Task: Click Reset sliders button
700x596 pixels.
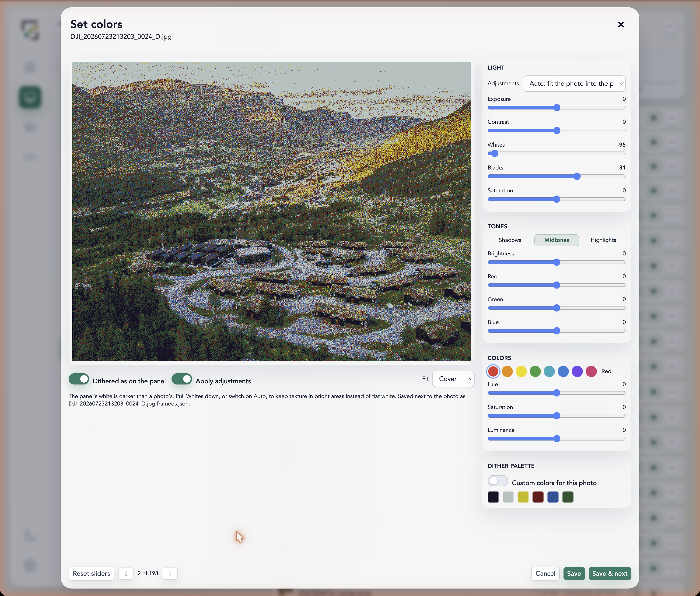Action: coord(91,573)
